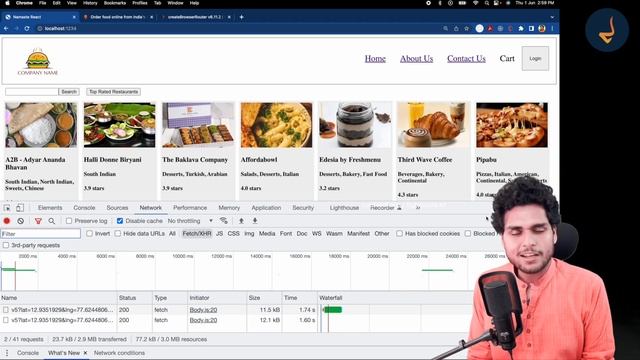Viewport: 640px width, 360px height.
Task: Check the Blocked requests checkbox
Action: [468, 233]
